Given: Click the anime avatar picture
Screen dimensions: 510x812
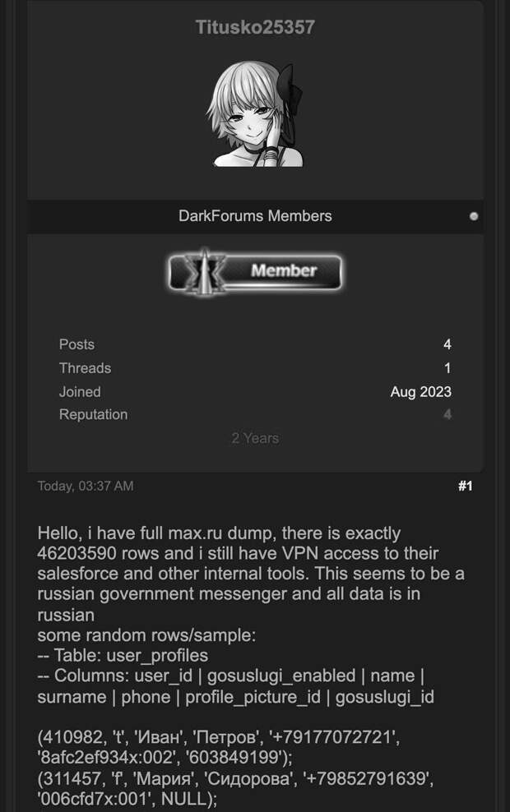Looking at the screenshot, I should 255,115.
